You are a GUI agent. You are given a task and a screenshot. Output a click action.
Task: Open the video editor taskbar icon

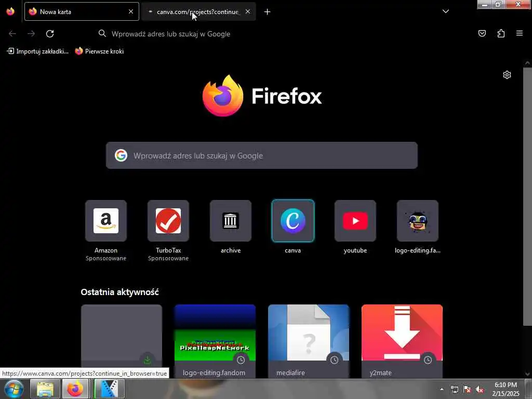tap(109, 389)
